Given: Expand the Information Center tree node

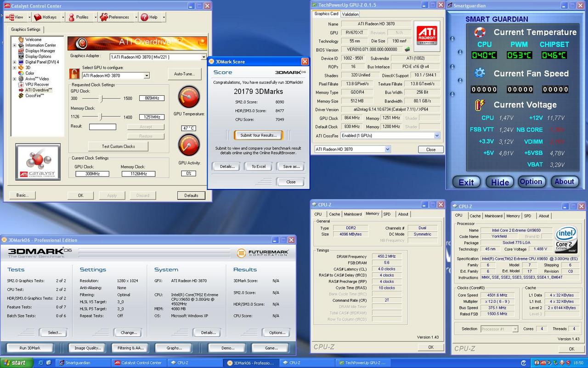Looking at the screenshot, I should 14,45.
